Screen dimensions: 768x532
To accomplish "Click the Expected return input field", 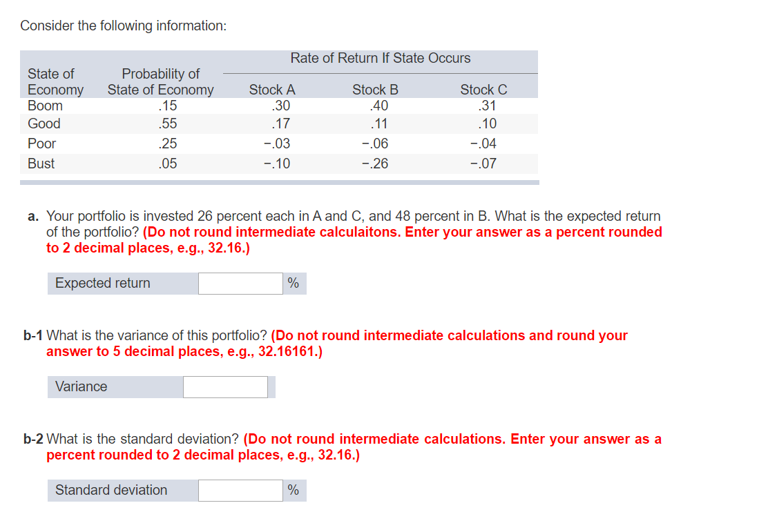I will (x=240, y=283).
